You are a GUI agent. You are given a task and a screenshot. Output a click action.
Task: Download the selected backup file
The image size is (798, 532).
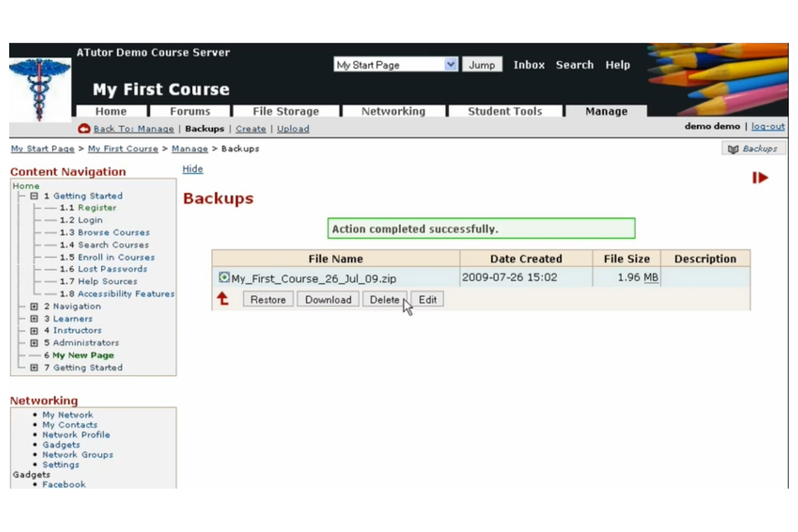click(328, 300)
